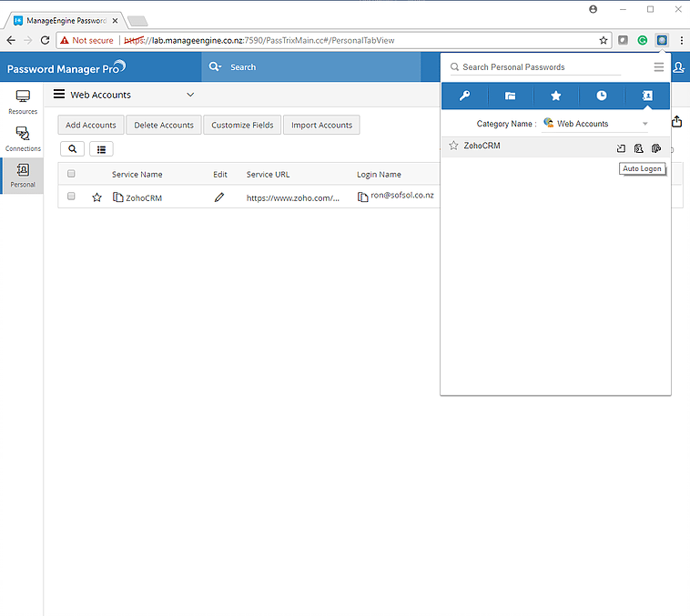Click the Service URL column header
This screenshot has width=690, height=616.
268,174
